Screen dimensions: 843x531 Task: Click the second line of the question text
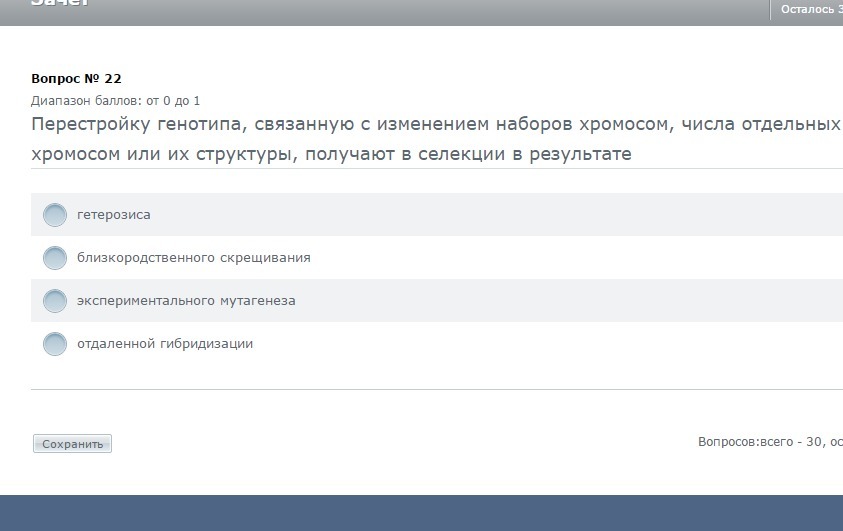(331, 155)
